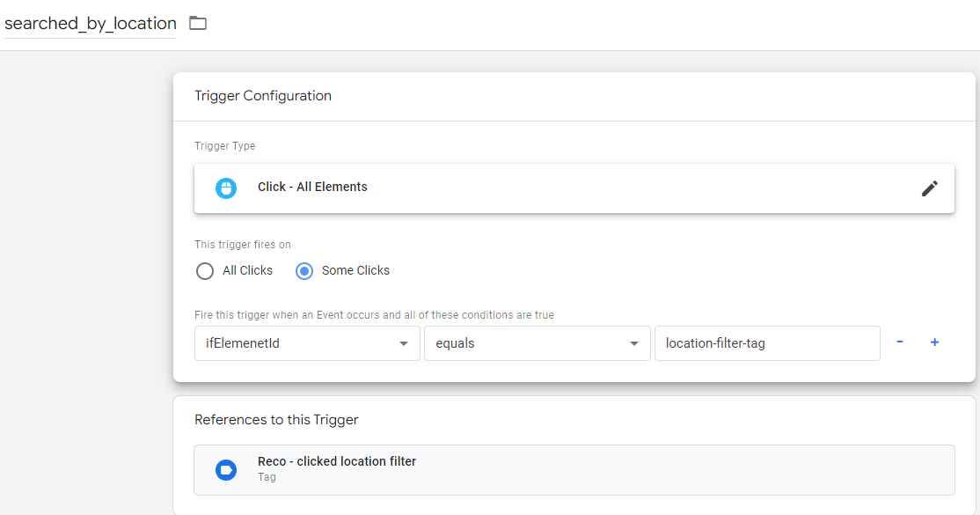Click the All Clicks label text
This screenshot has width=980, height=515.
coord(247,271)
